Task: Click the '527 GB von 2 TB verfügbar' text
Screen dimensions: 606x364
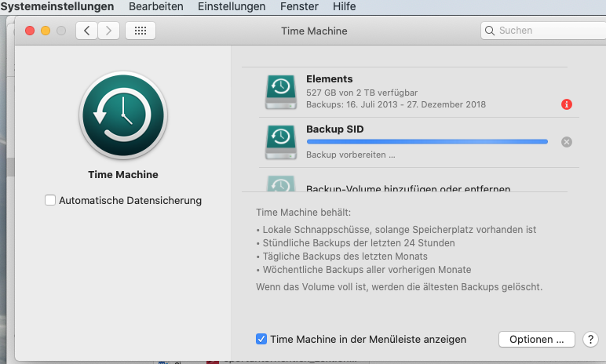Action: 362,93
